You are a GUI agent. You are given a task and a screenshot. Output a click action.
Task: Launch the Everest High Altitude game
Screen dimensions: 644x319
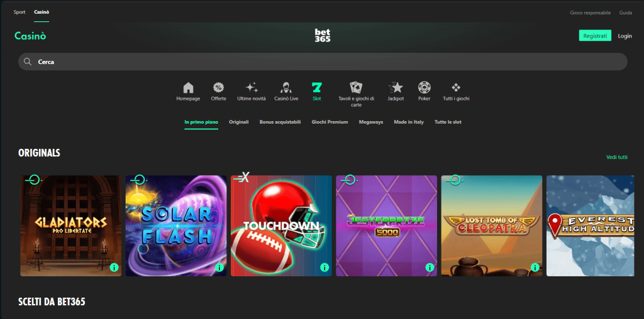590,226
